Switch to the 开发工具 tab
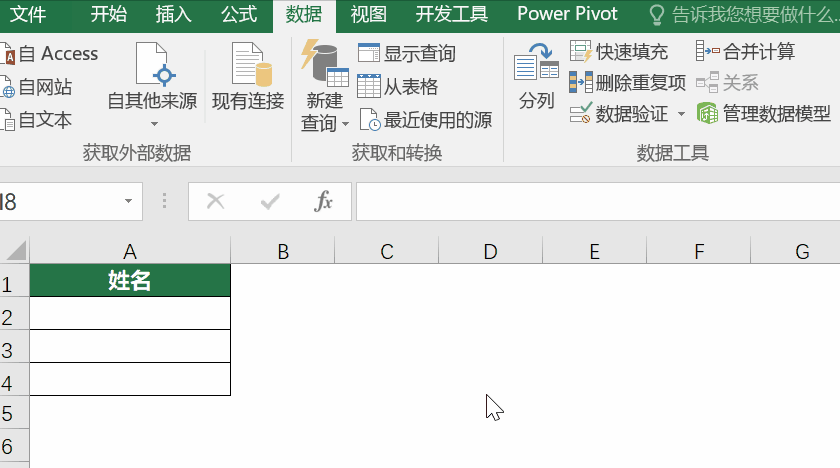This screenshot has width=840, height=468. click(452, 14)
